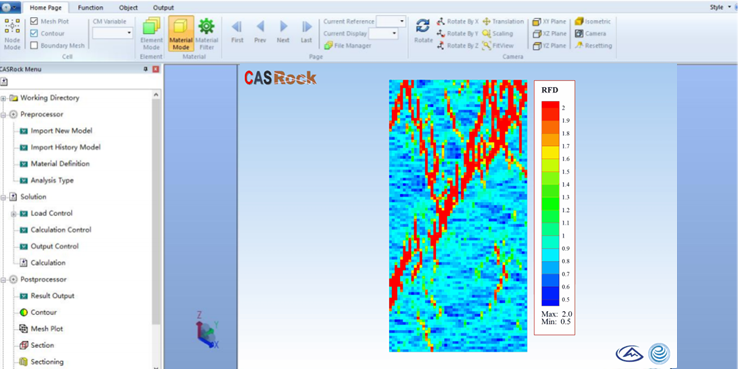Switch to the Function ribbon tab

(90, 8)
